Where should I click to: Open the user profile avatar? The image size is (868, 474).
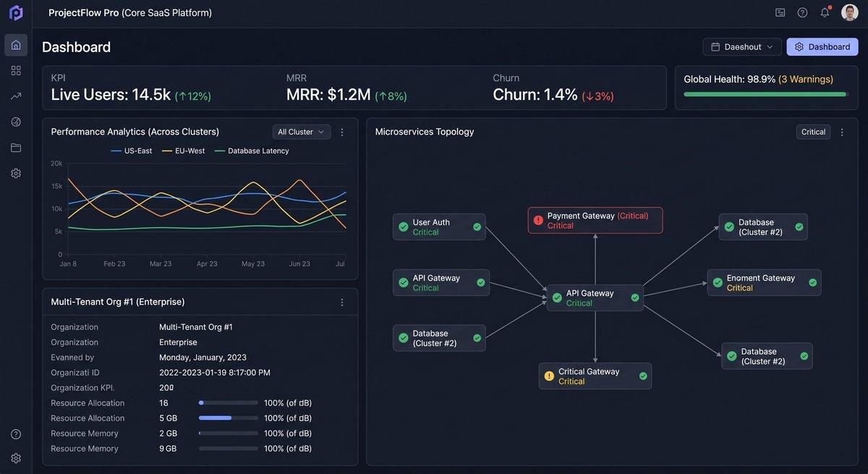coord(850,12)
